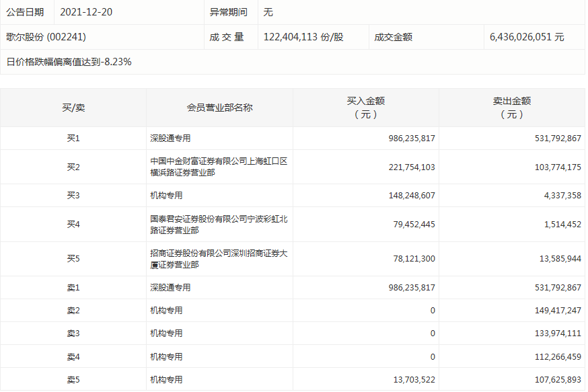
Task: Select the 卖5 row label
Action: tap(73, 380)
